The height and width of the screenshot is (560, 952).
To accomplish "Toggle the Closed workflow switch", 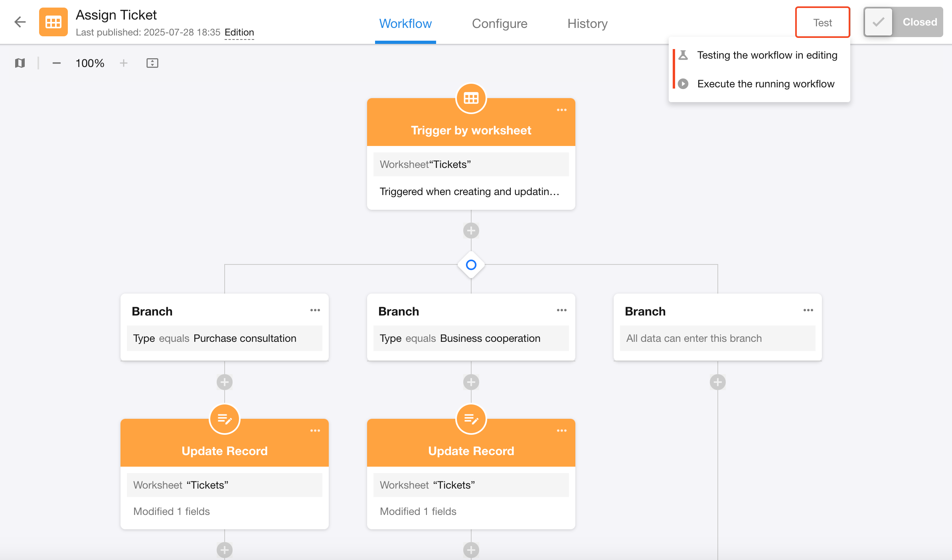I will click(x=903, y=22).
